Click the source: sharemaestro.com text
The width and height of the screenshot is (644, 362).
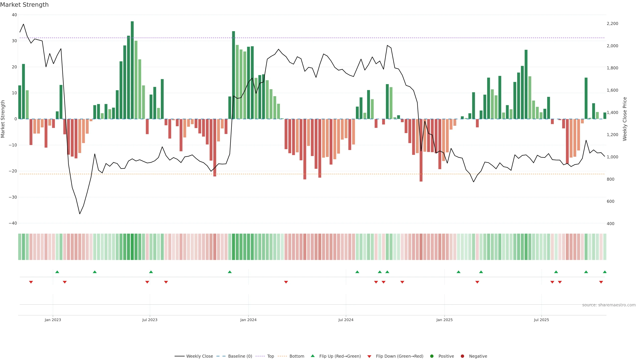(x=609, y=305)
